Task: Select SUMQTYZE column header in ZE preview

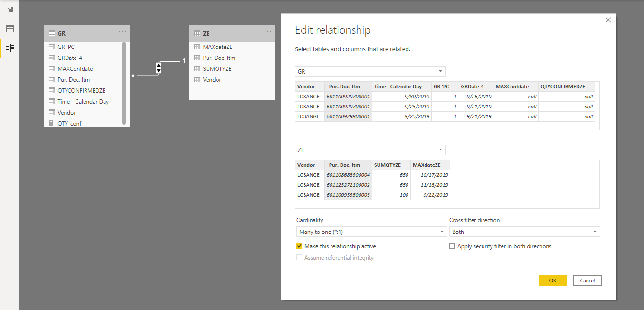Action: tap(391, 165)
